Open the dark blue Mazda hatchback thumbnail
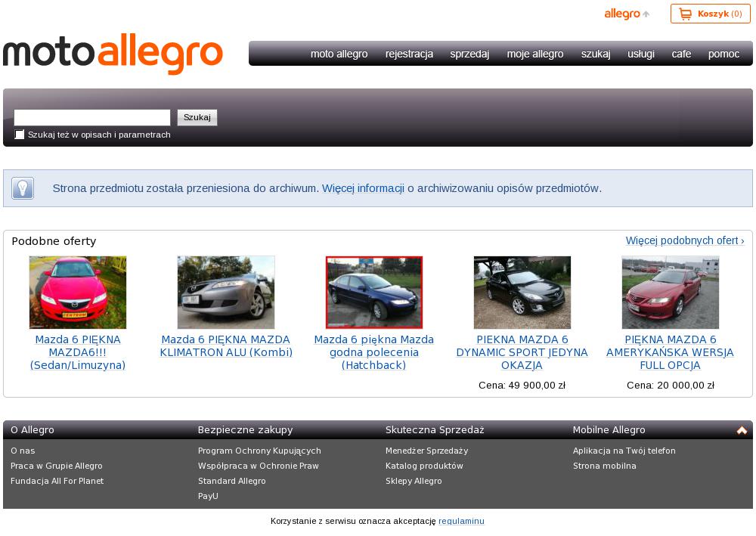Image resolution: width=756 pixels, height=536 pixels. (374, 293)
